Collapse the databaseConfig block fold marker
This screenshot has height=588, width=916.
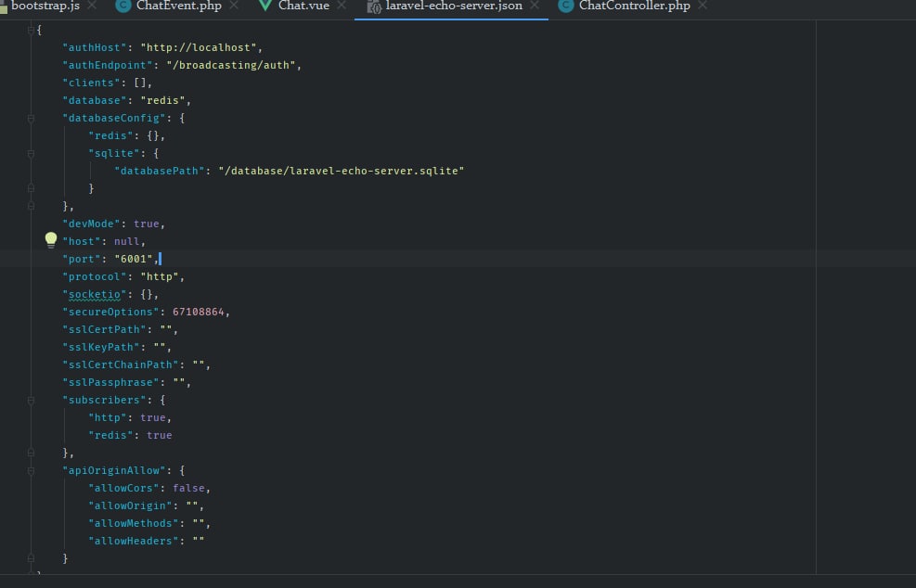pyautogui.click(x=31, y=119)
